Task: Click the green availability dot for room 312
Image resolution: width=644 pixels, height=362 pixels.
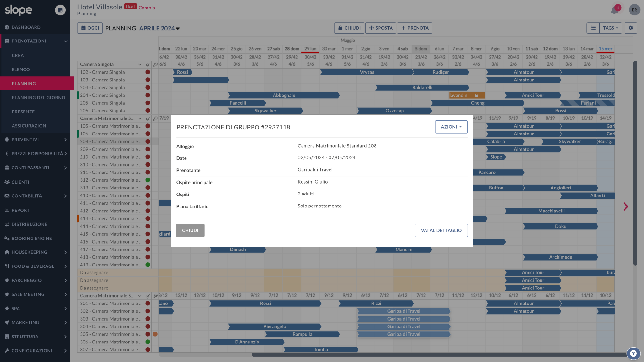Action: click(148, 180)
